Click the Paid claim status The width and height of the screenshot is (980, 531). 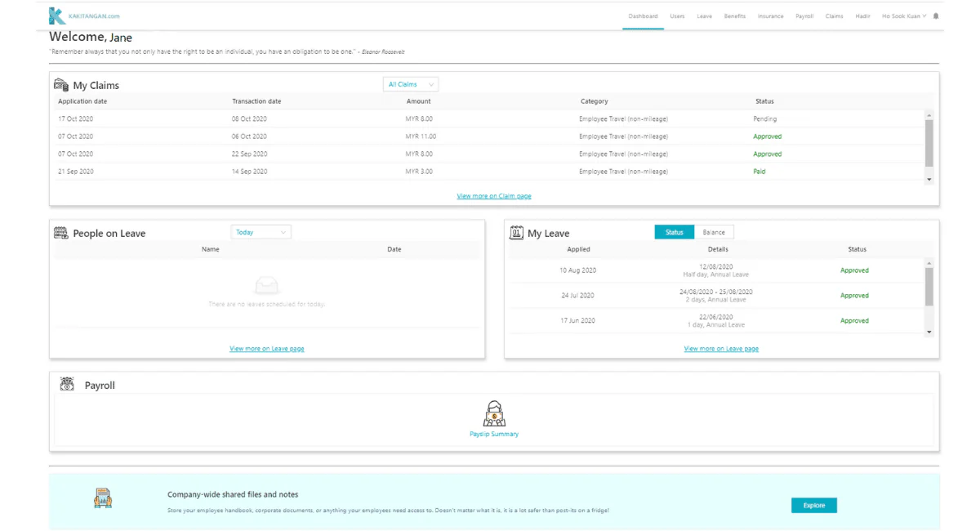coord(759,172)
